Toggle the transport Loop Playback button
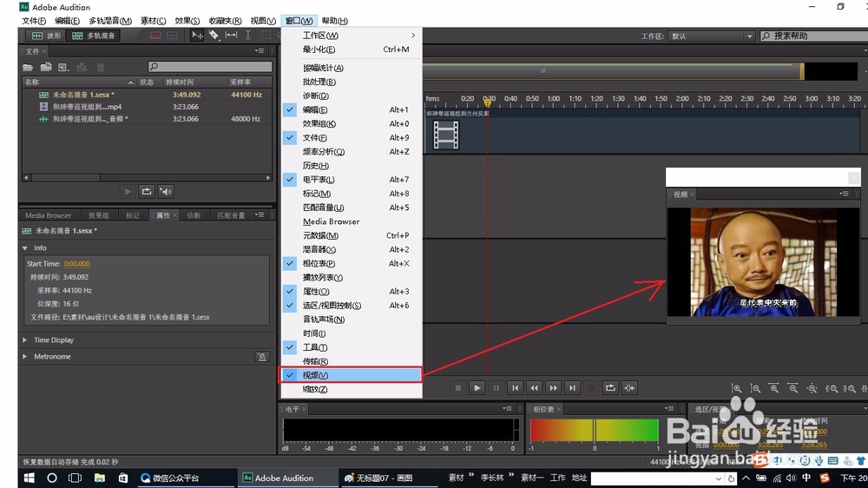Screen dimensions: 868x488 610,388
